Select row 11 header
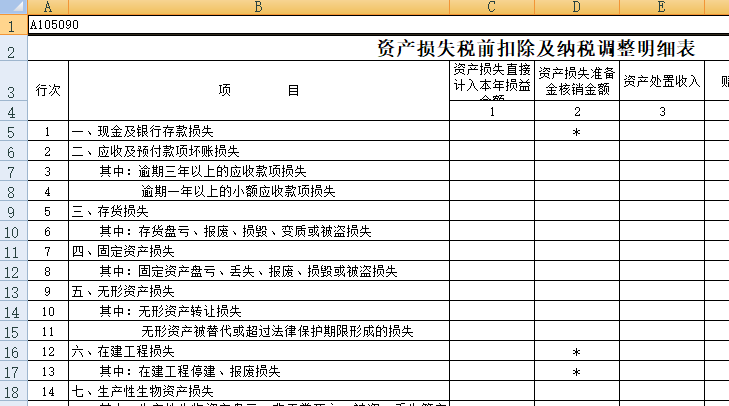Image resolution: width=729 pixels, height=406 pixels. tap(13, 251)
